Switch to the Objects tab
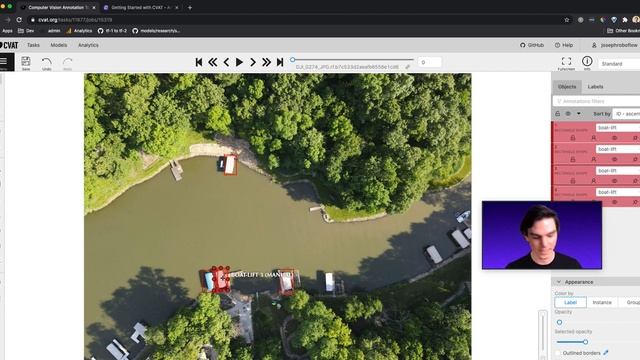 (x=567, y=87)
